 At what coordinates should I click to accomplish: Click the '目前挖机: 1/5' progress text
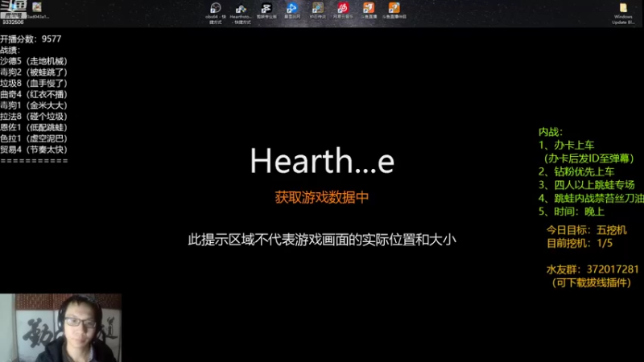(x=580, y=243)
